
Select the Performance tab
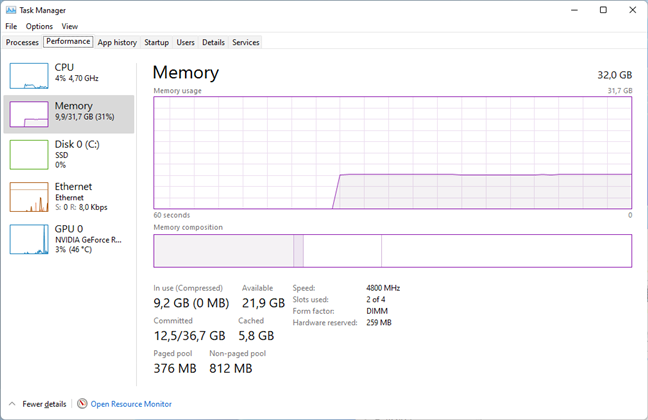click(x=68, y=41)
